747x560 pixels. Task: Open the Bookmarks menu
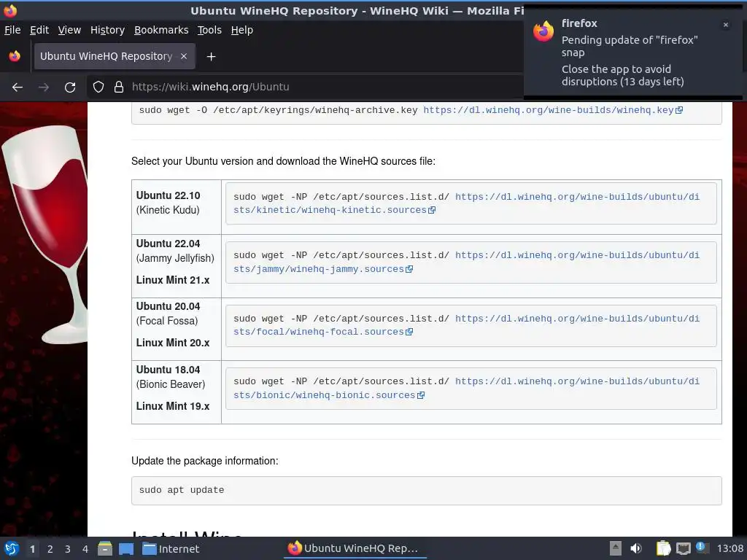[x=161, y=30]
